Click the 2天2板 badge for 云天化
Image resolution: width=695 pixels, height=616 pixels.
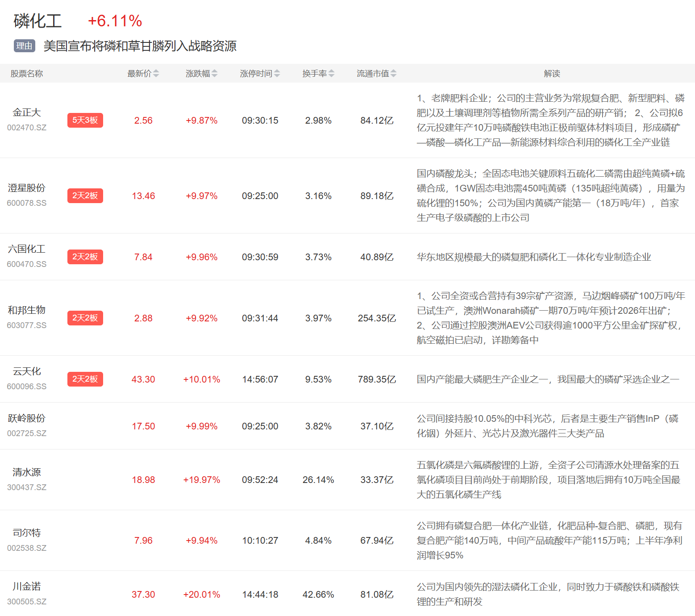click(85, 379)
